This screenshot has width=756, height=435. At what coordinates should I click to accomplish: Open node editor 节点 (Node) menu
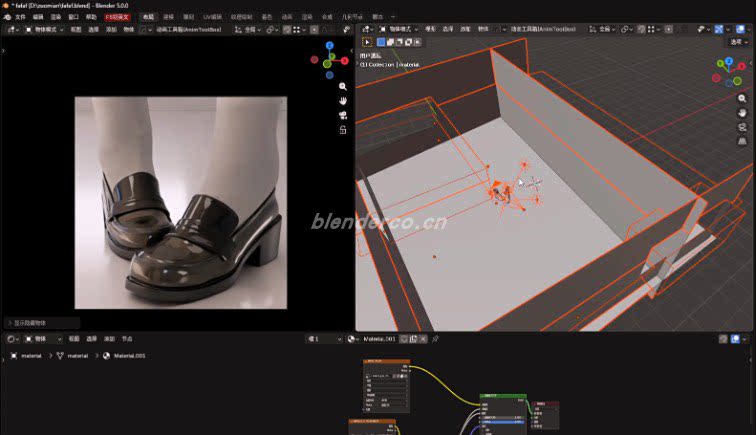click(x=127, y=339)
